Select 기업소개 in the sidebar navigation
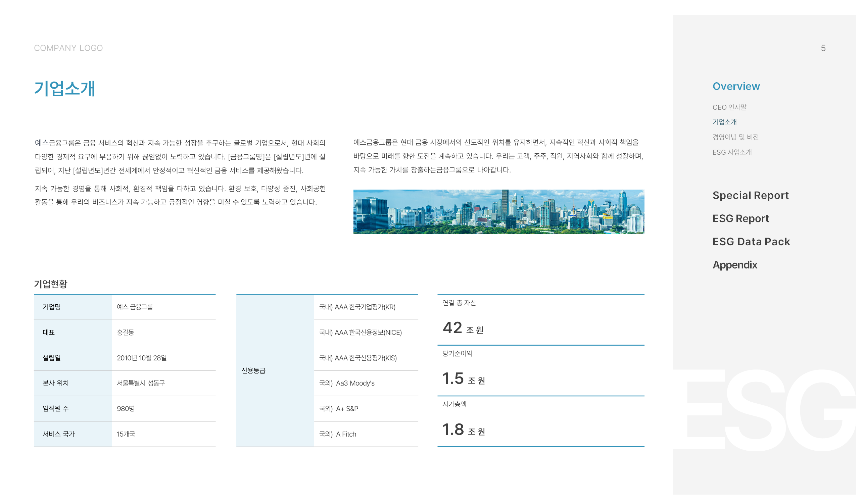Image resolution: width=862 pixels, height=504 pixels. coord(724,122)
